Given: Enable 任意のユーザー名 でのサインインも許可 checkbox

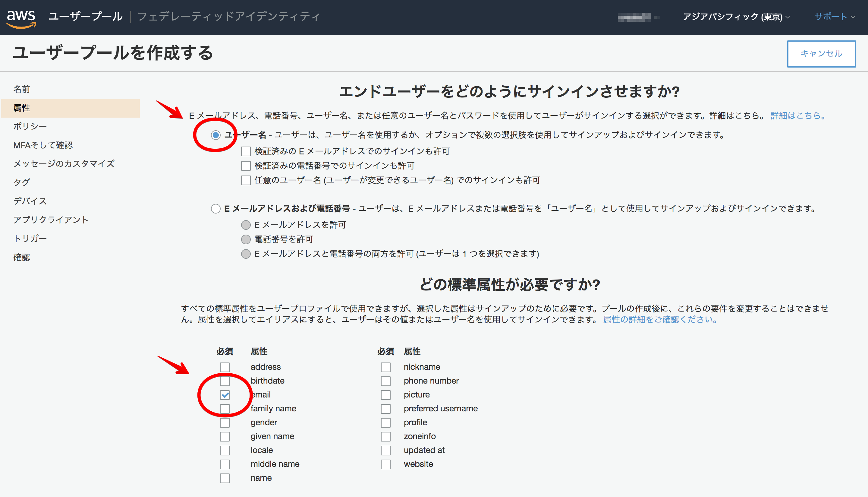Looking at the screenshot, I should point(246,180).
